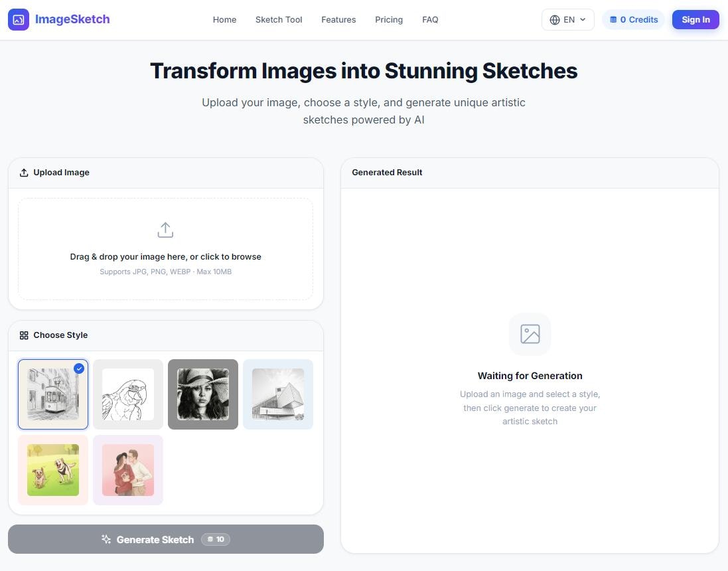Screen dimensions: 728x571
Task: Click the drag and drop upload area
Action: click(x=165, y=248)
